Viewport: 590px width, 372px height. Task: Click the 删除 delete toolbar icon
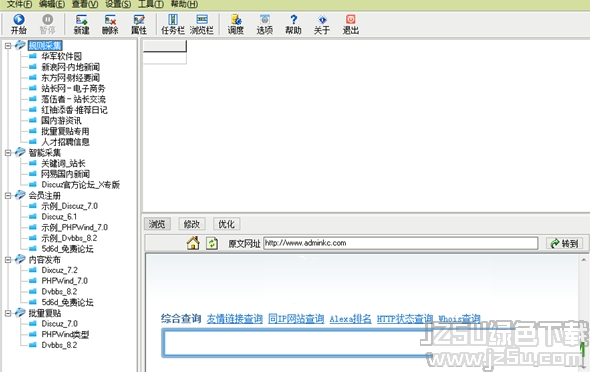110,20
